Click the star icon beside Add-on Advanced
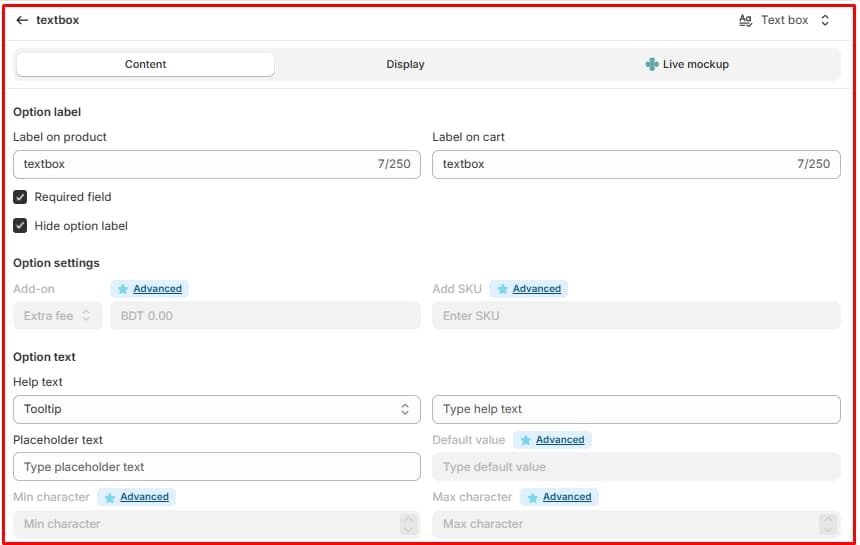 pos(122,289)
